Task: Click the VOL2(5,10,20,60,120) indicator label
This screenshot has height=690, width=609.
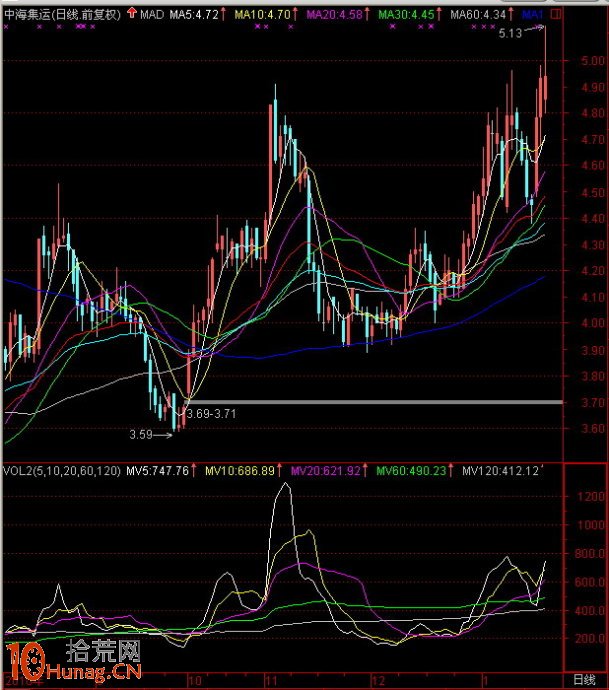Action: point(62,471)
